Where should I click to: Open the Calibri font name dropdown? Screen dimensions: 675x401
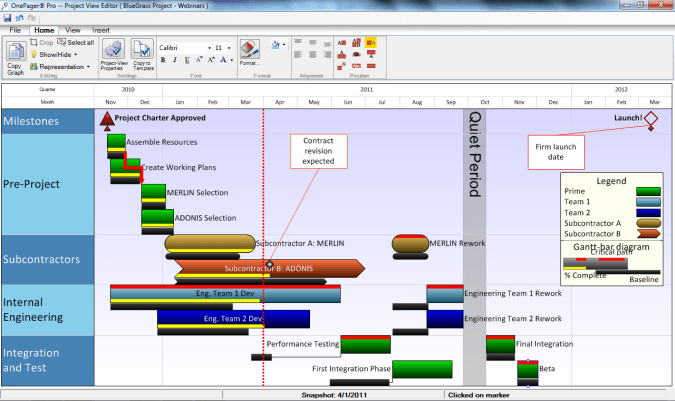209,48
